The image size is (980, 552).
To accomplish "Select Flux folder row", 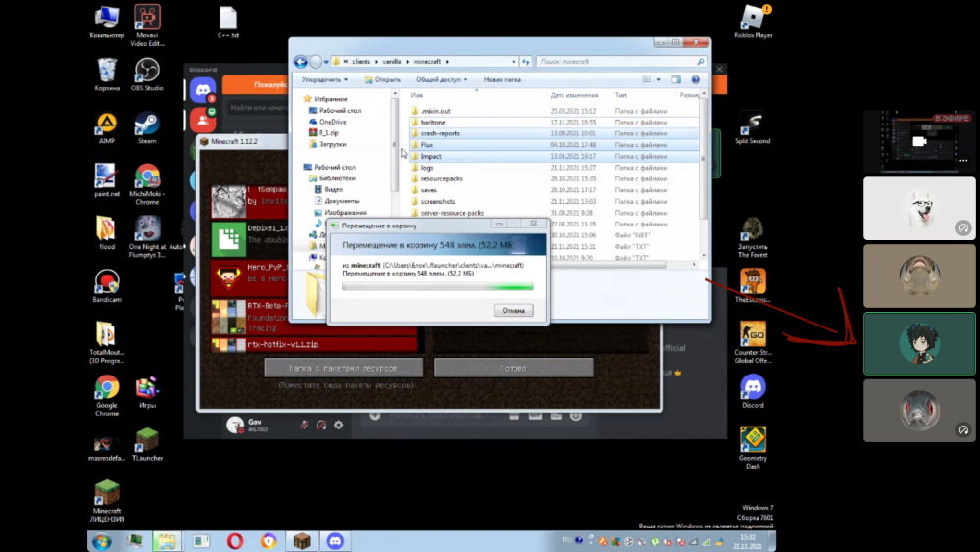I will 554,145.
